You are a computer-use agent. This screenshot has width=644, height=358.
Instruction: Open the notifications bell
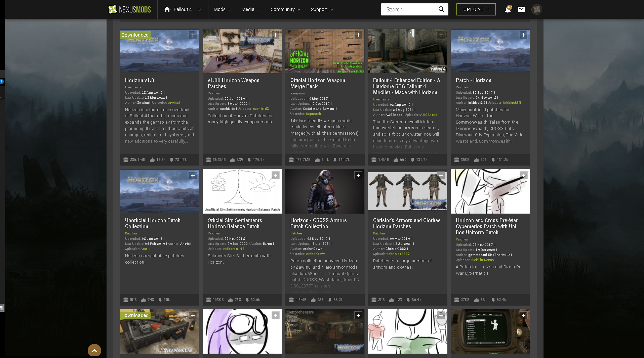[x=508, y=9]
